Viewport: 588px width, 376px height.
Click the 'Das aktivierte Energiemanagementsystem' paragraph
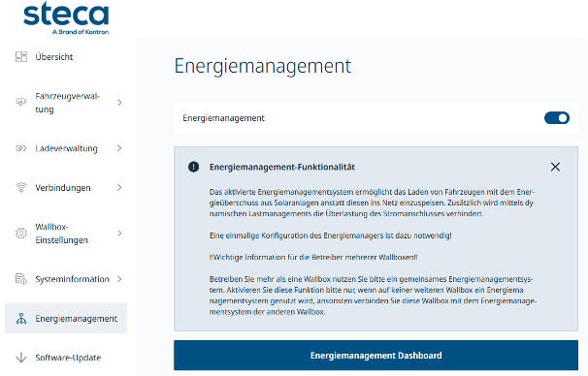tap(372, 203)
